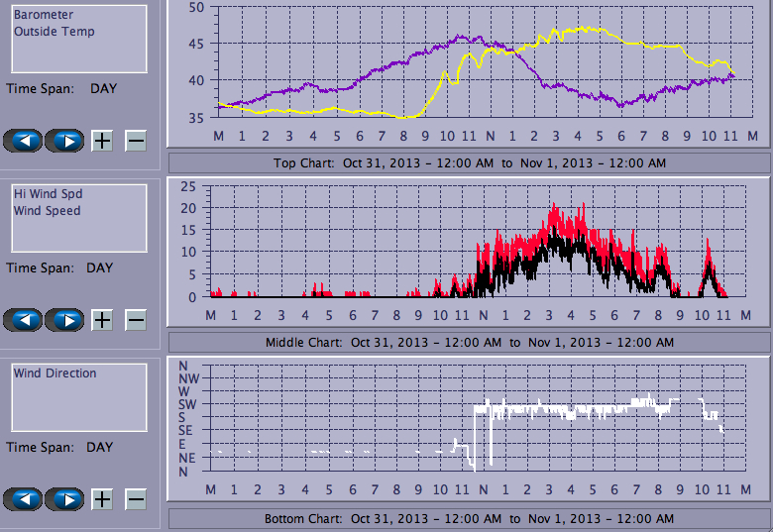Select Wind Speed list entry

pos(48,211)
